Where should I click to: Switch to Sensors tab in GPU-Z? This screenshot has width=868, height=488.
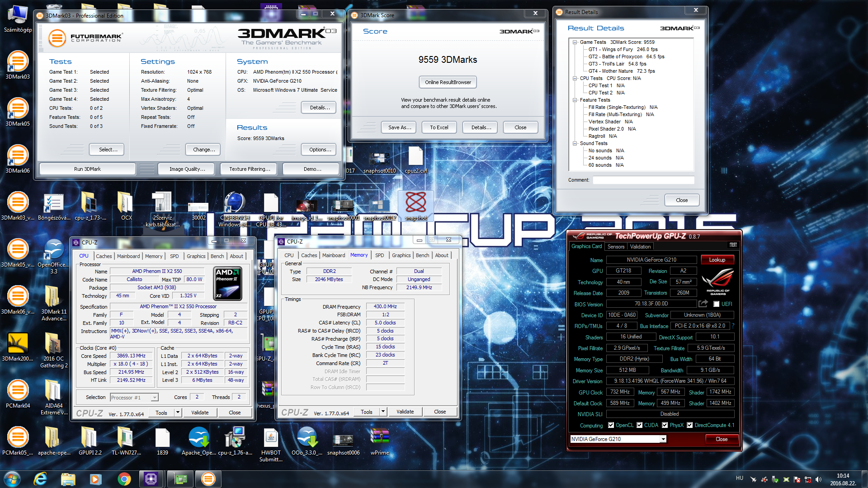(616, 247)
